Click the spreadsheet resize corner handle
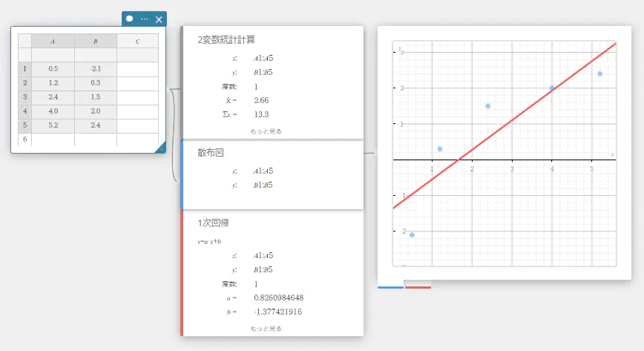This screenshot has height=351, width=644. [160, 148]
